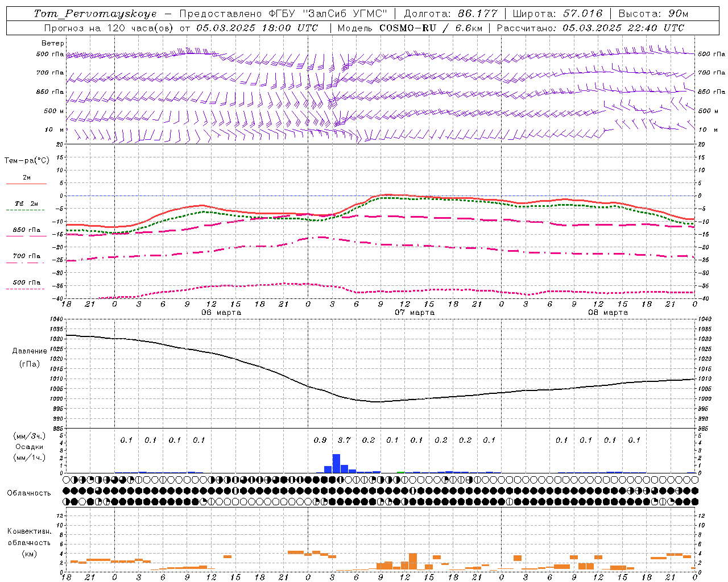Click the 07 марта date label

[x=415, y=313]
